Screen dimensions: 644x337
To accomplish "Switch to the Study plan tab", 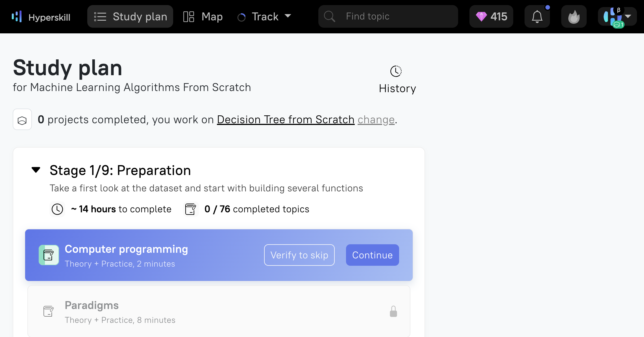I will (130, 17).
